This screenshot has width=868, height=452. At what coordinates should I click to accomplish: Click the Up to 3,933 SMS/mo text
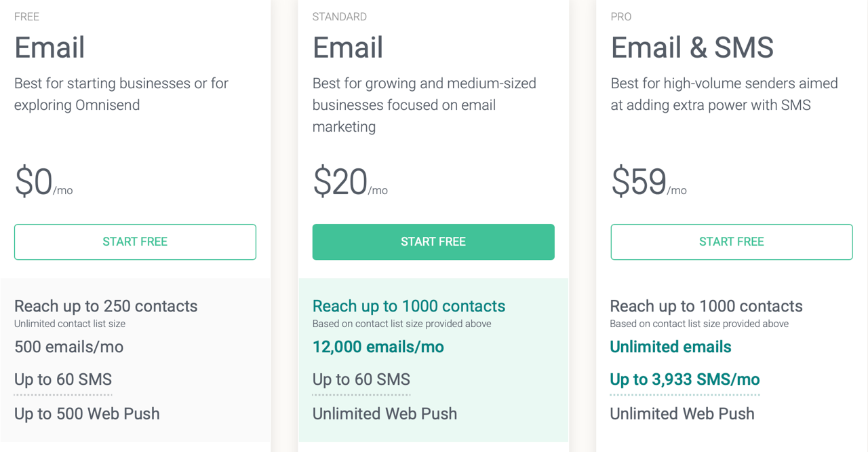click(685, 379)
